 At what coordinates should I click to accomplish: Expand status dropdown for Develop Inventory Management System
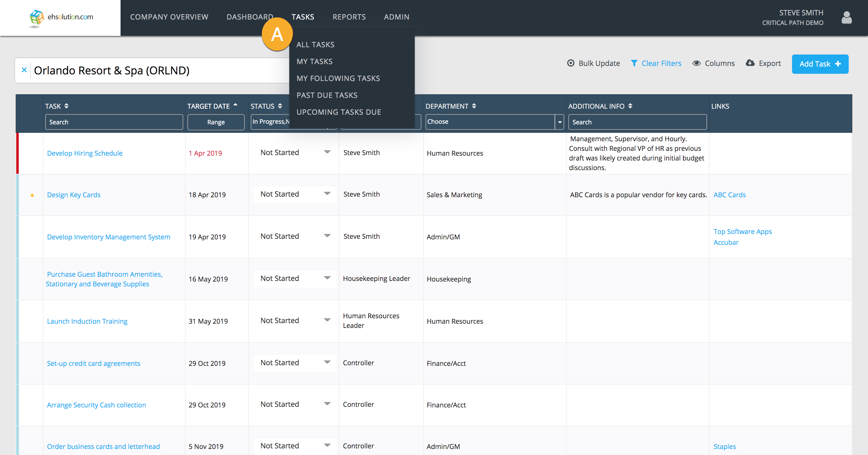point(327,236)
